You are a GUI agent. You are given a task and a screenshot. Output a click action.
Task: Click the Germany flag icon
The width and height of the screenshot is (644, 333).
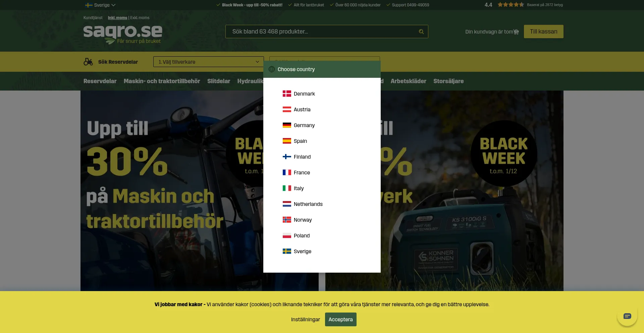[287, 125]
